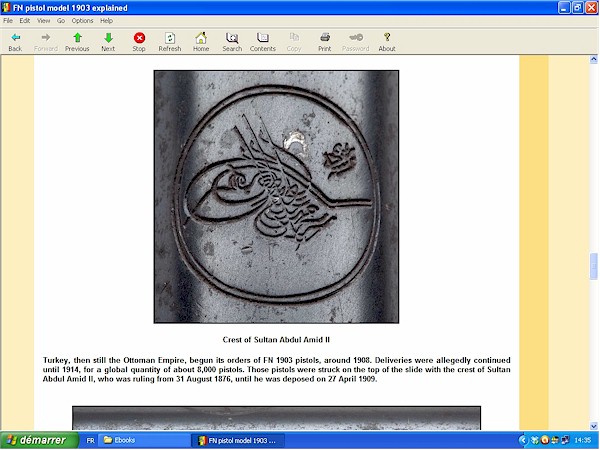600x450 pixels.
Task: Click the caption 'Crest of Sultan Abdul Amid II'
Action: click(x=276, y=340)
